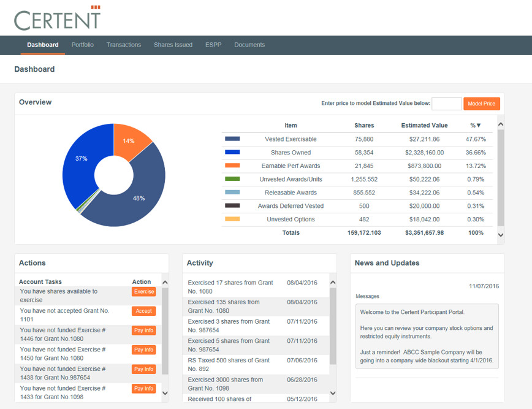Click the Awards Deferred Vested color swatch
532x409 pixels.
[x=232, y=205]
